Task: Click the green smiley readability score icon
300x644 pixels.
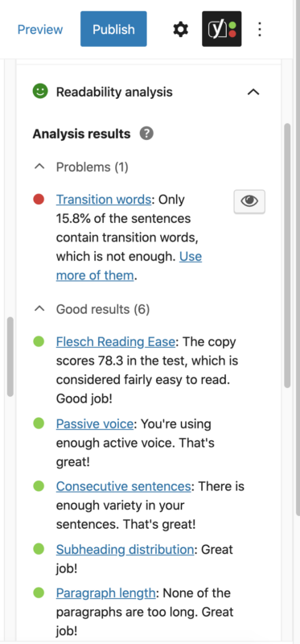Action: coord(40,91)
